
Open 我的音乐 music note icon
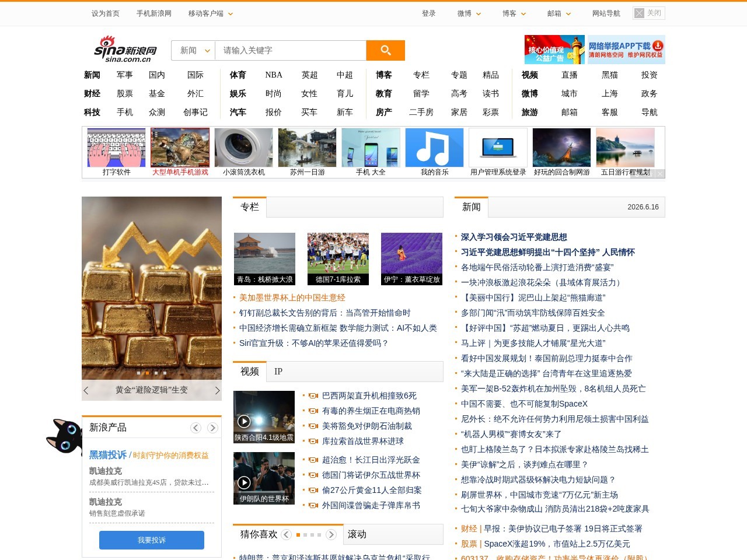pos(434,148)
